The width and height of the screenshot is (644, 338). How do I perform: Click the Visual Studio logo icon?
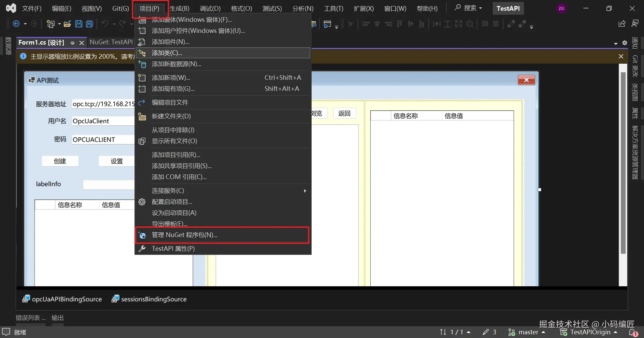[11, 8]
